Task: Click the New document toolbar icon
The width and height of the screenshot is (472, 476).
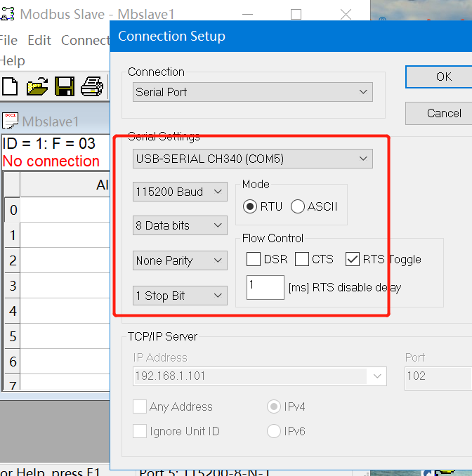Action: [10, 86]
